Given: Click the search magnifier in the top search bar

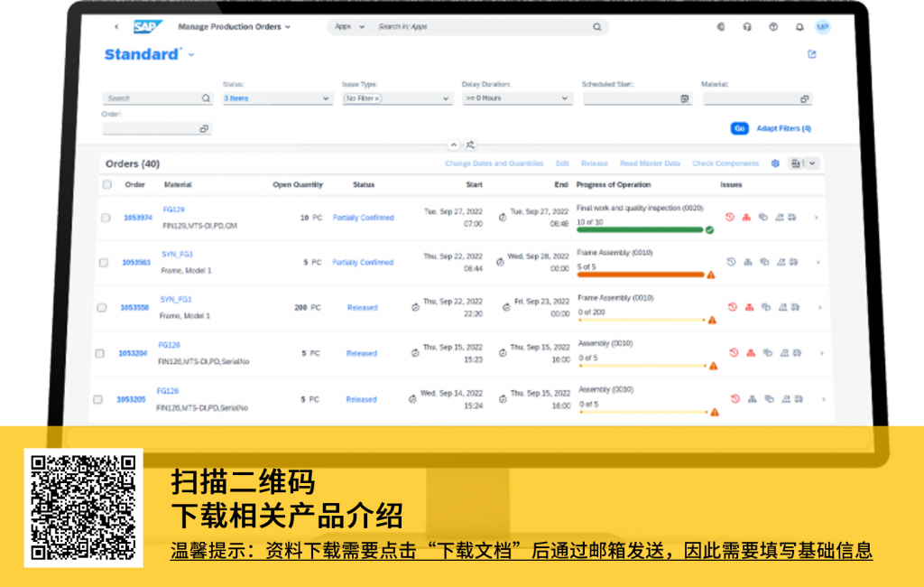Looking at the screenshot, I should pyautogui.click(x=596, y=27).
